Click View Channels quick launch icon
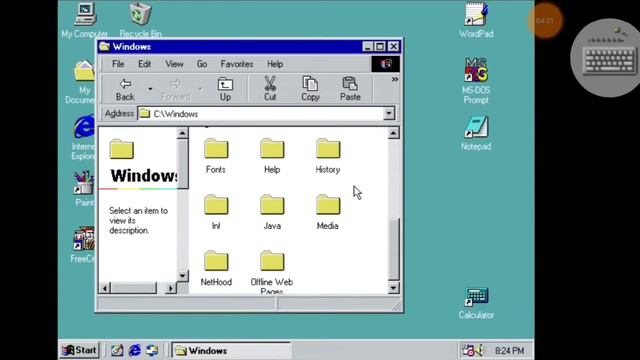This screenshot has height=360, width=640. 152,350
